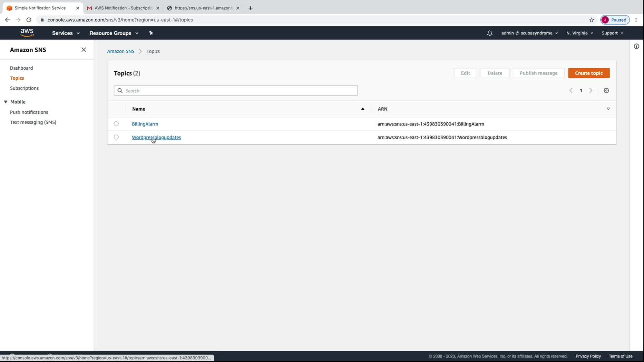Open the Services dropdown menu
Image resolution: width=644 pixels, height=362 pixels.
pos(66,33)
